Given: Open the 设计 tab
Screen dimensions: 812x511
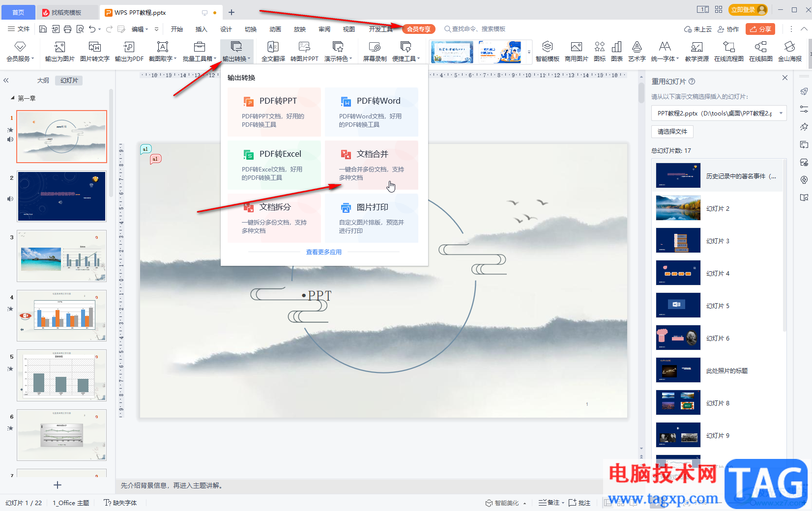Looking at the screenshot, I should [x=226, y=29].
